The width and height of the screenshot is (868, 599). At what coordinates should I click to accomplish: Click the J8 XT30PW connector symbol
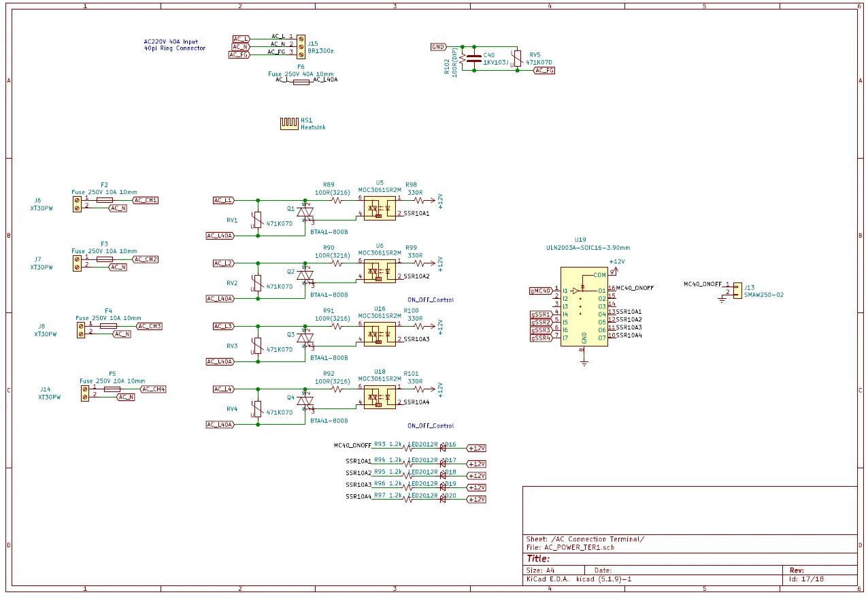pyautogui.click(x=81, y=330)
